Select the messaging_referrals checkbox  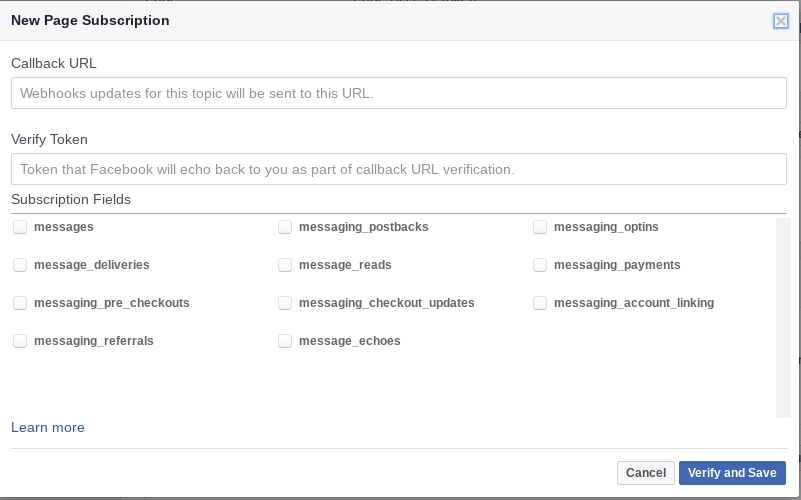click(x=20, y=341)
